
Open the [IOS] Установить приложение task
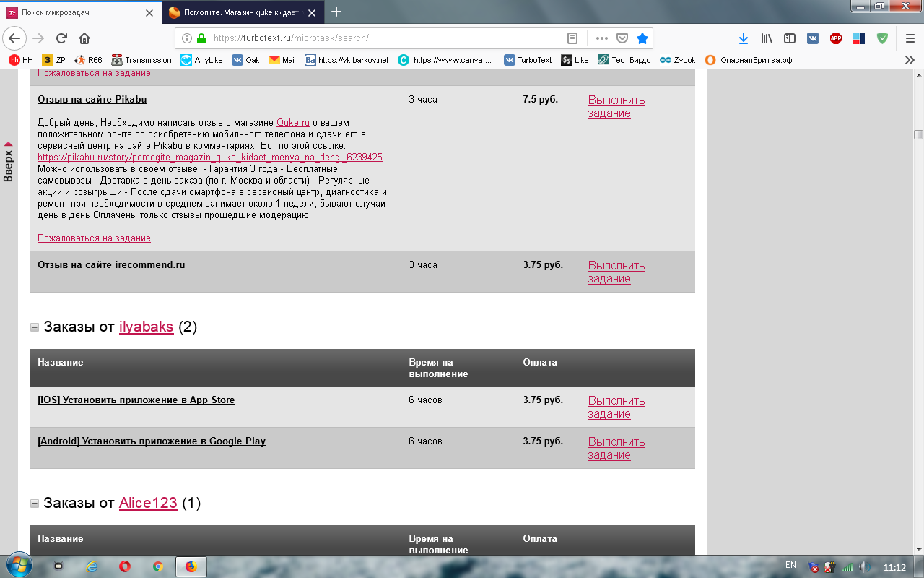(136, 400)
